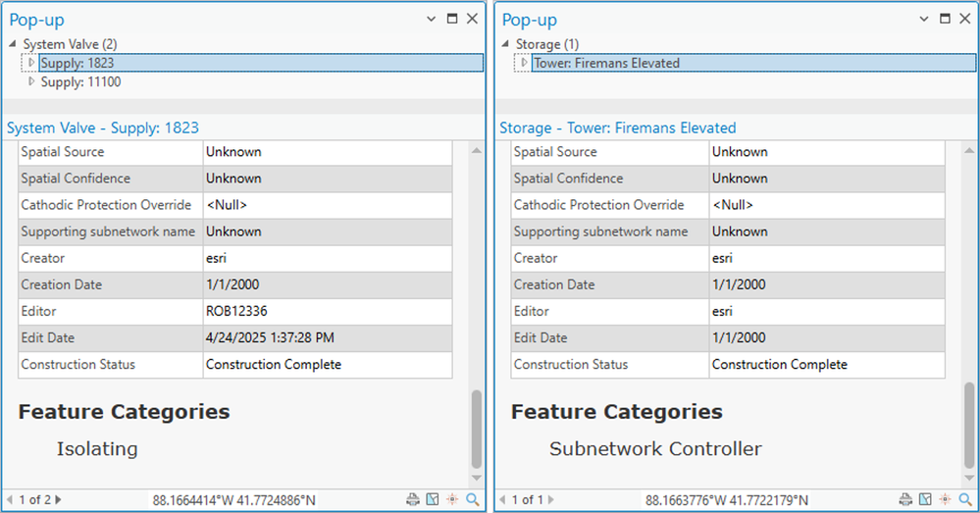980x513 pixels.
Task: Print the Storage pop-up contents
Action: pyautogui.click(x=906, y=500)
